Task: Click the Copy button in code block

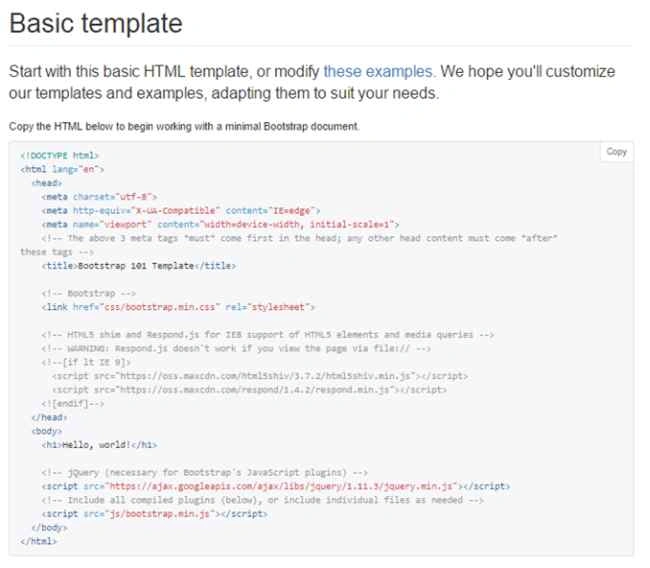Action: 616,152
